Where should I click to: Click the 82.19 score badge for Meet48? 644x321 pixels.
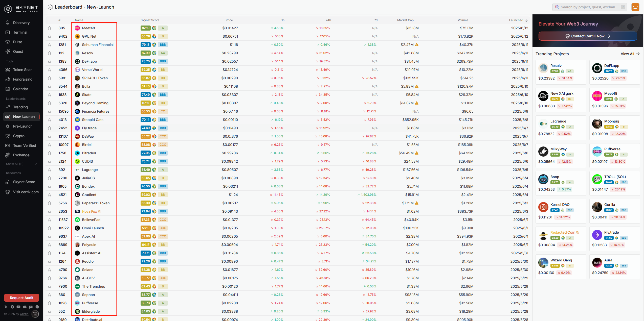tap(146, 28)
